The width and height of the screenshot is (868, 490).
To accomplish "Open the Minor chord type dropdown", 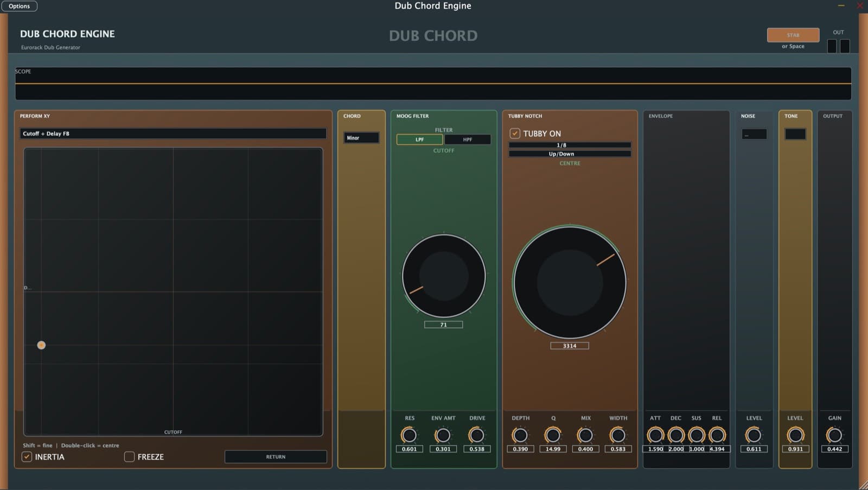I will click(361, 138).
